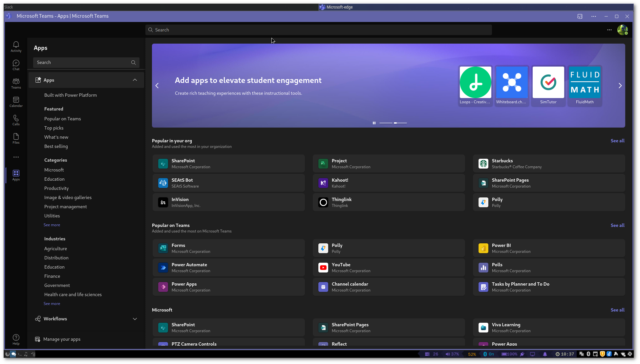Open the SEAtS Bot app tile
Viewport: 640px width, 364px height.
click(x=229, y=183)
